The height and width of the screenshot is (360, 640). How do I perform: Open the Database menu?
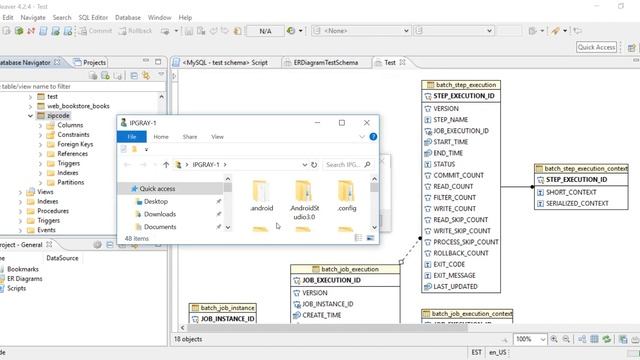coord(128,18)
